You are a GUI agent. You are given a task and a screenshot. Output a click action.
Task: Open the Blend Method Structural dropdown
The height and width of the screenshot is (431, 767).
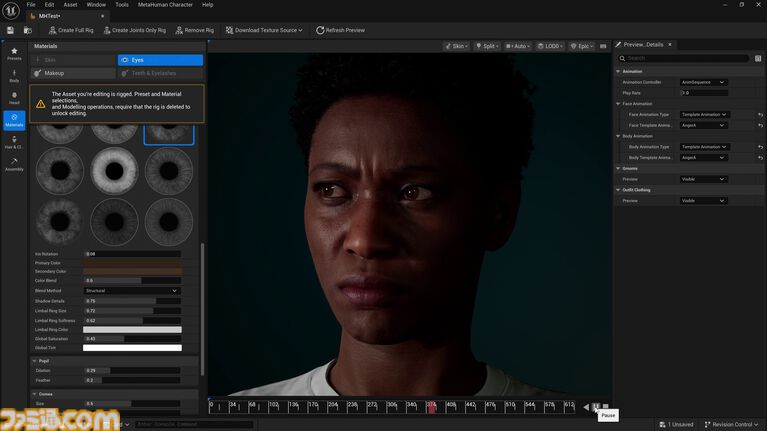(x=131, y=291)
